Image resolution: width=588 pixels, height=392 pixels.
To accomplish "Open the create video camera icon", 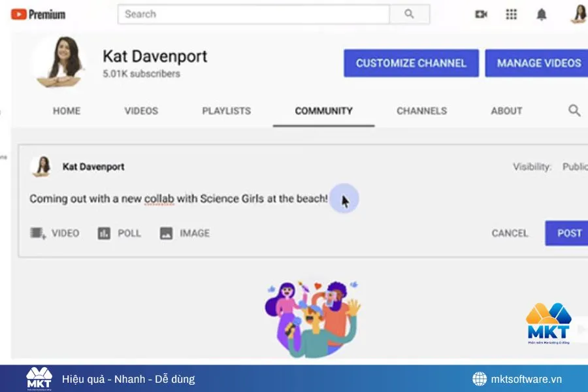I will click(x=482, y=14).
